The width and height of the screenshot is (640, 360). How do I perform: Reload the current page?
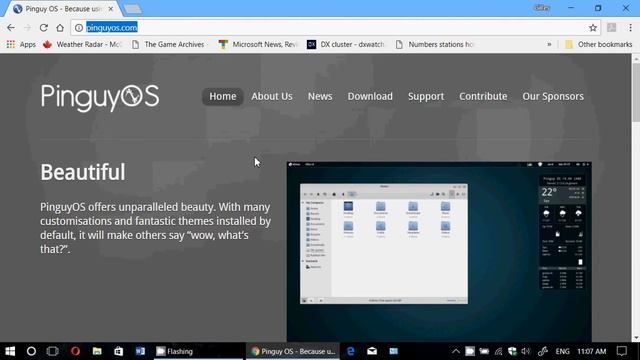click(x=44, y=28)
